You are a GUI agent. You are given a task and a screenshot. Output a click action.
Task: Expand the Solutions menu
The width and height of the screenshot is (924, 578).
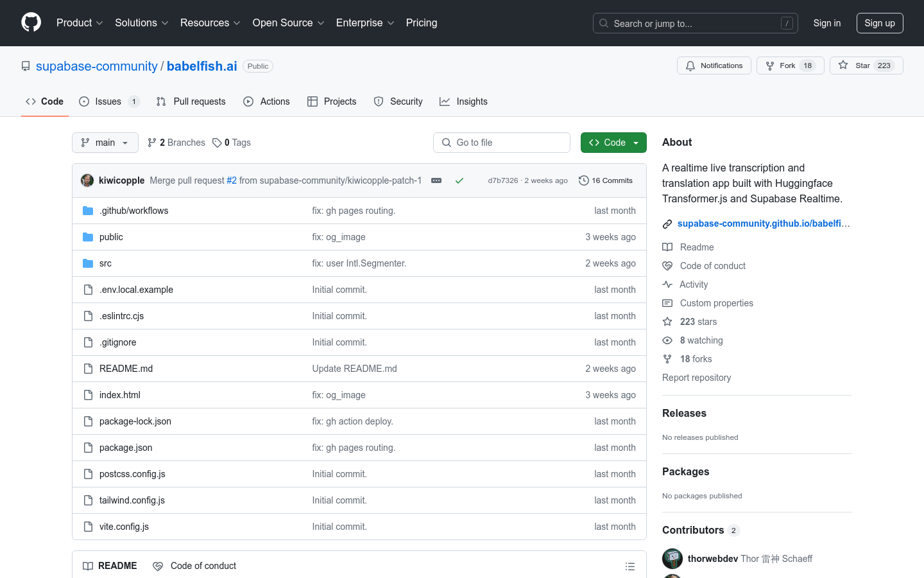[142, 22]
